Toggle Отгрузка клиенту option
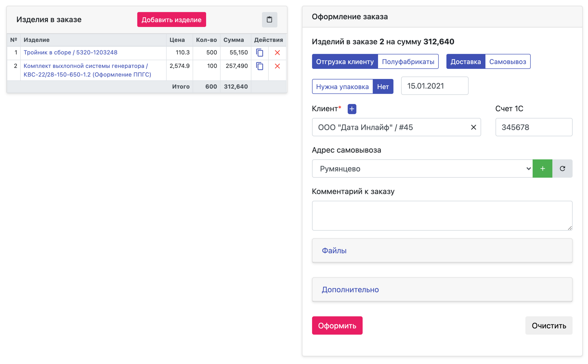The height and width of the screenshot is (364, 588). click(x=345, y=62)
